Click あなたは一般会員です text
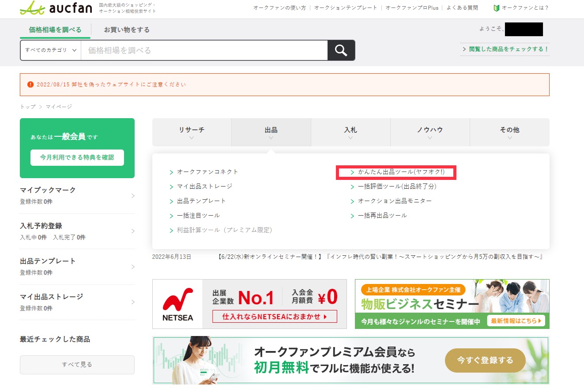This screenshot has height=392, width=584. pos(64,137)
